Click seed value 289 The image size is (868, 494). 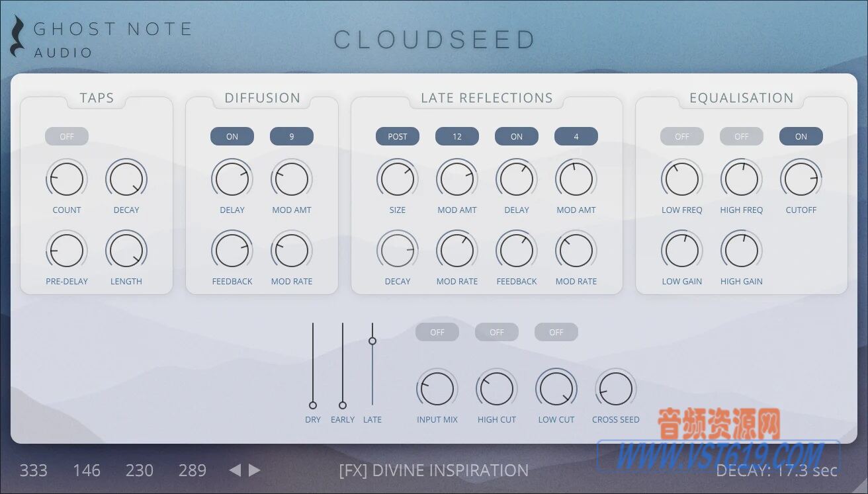[193, 470]
